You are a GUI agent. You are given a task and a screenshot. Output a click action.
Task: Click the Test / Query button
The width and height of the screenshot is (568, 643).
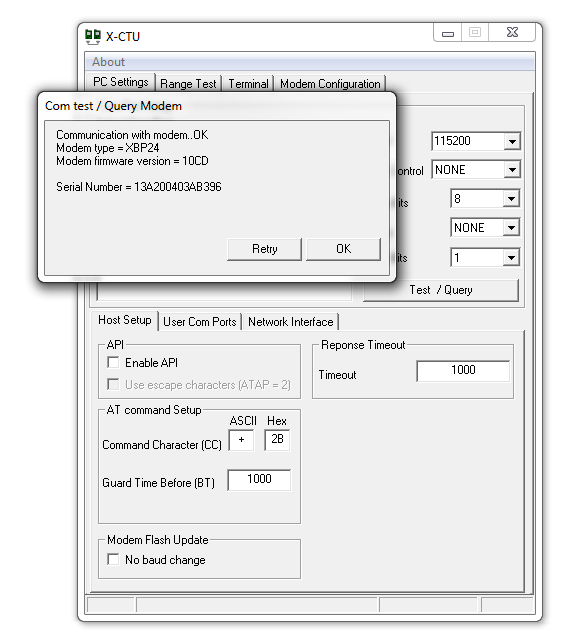coord(441,290)
